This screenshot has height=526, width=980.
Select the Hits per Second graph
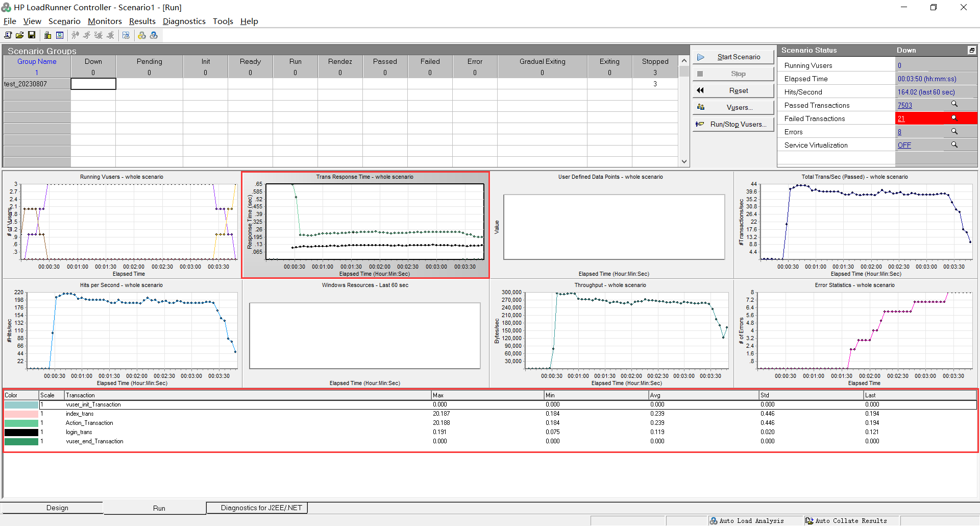coord(121,333)
